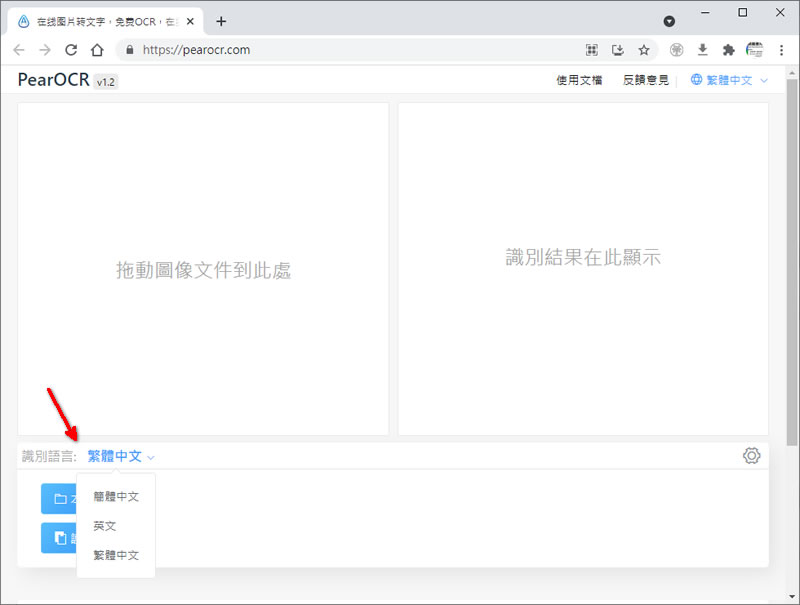Open a new browser tab

(x=221, y=21)
